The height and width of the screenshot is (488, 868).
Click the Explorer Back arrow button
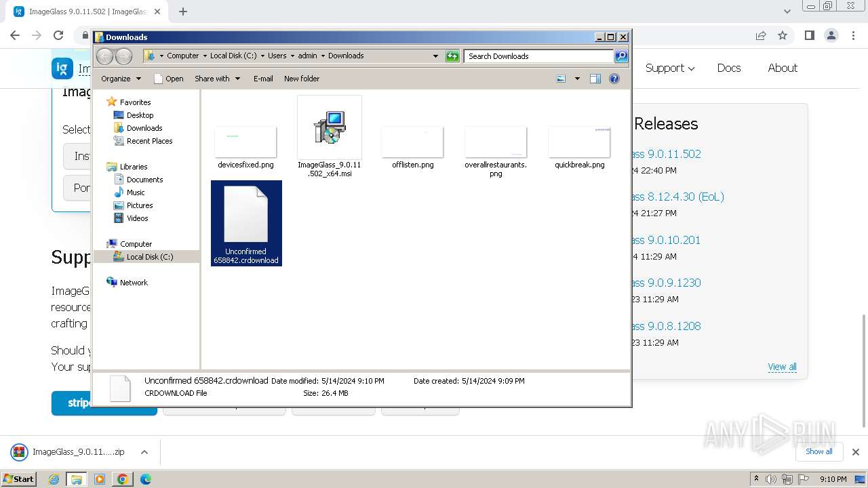coord(104,56)
